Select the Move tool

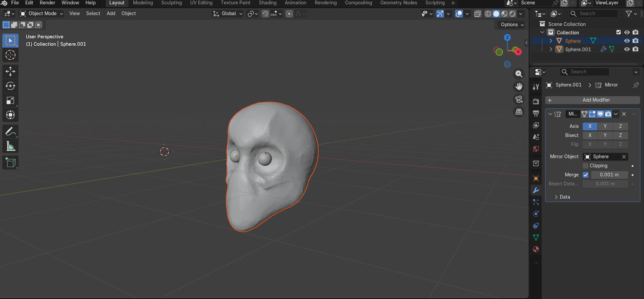tap(10, 71)
